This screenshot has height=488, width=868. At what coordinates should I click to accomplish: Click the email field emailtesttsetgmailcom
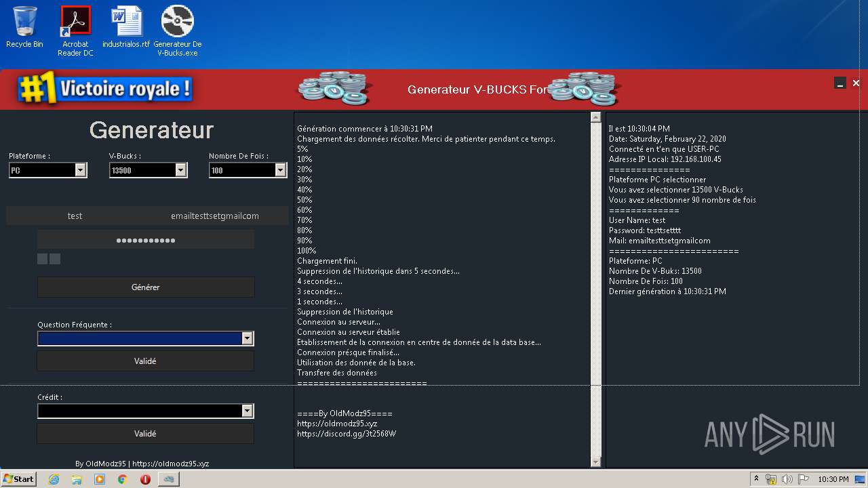(x=215, y=216)
